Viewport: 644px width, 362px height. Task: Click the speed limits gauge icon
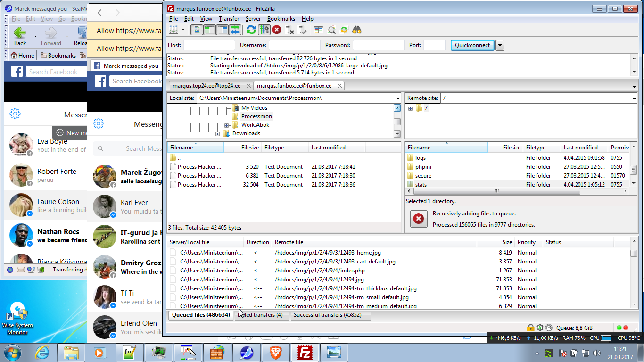548,328
